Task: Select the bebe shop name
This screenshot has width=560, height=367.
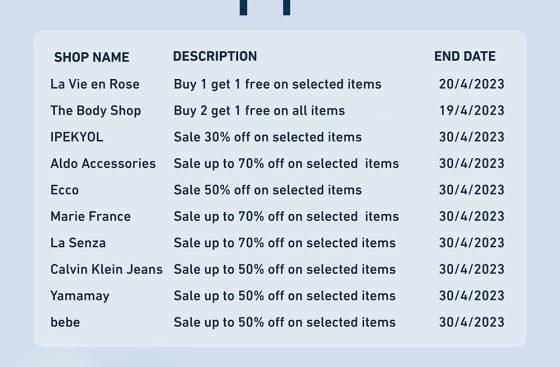Action: (65, 322)
